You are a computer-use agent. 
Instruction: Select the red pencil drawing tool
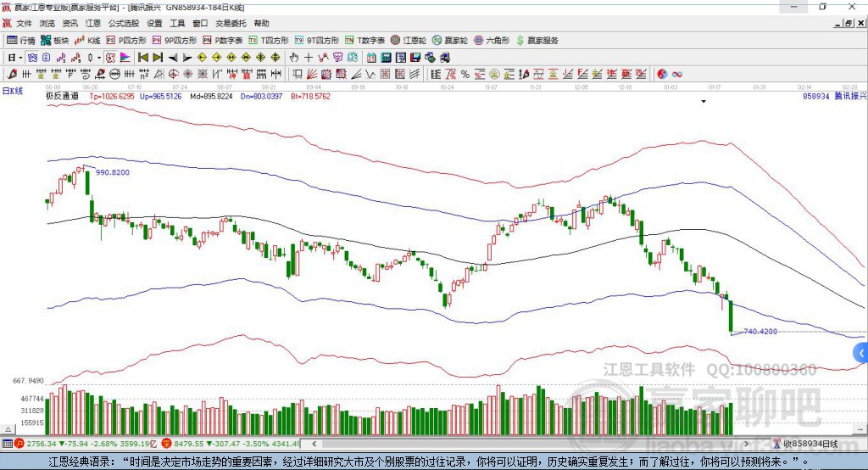pos(12,75)
